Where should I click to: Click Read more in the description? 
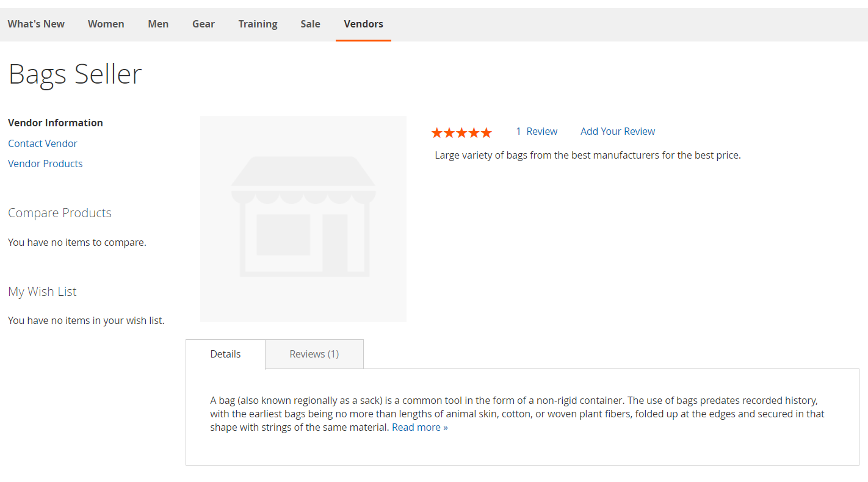coord(419,427)
